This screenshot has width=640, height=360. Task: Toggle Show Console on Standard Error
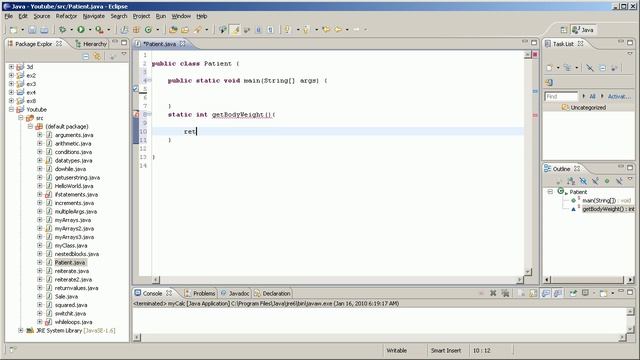tap(558, 293)
